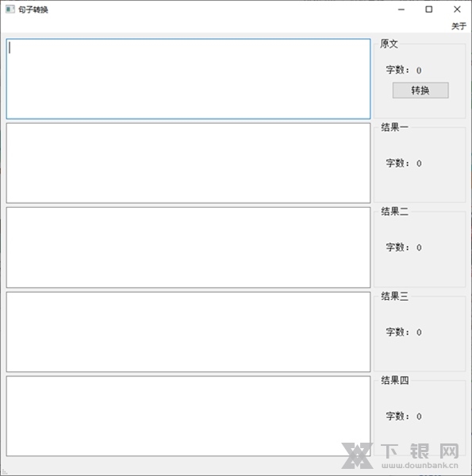Screen dimensions: 472x476
Task: Click inside the 结果一 output text area
Action: [x=188, y=163]
